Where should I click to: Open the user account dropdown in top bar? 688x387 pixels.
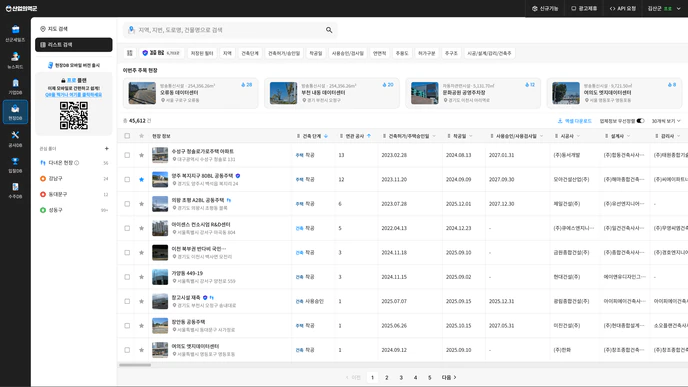(x=664, y=8)
